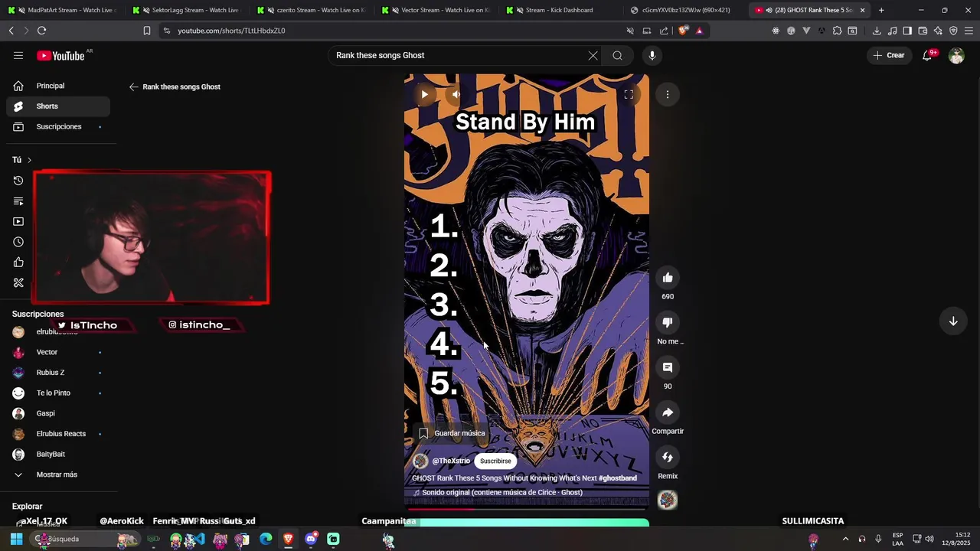The image size is (980, 551).
Task: Open @TheXstrio channel
Action: click(451, 461)
